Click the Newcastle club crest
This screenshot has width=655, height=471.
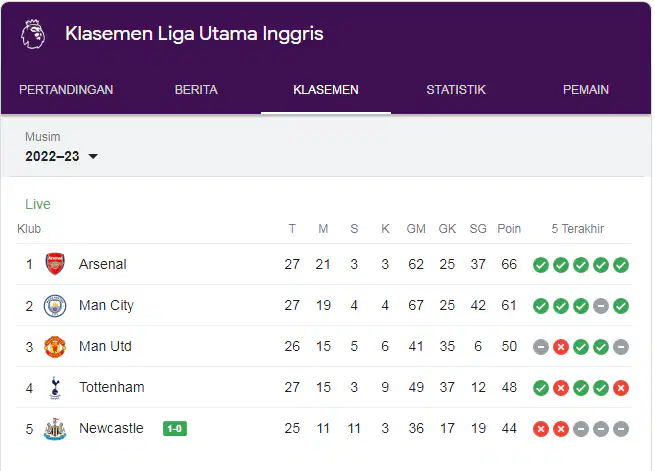(55, 428)
